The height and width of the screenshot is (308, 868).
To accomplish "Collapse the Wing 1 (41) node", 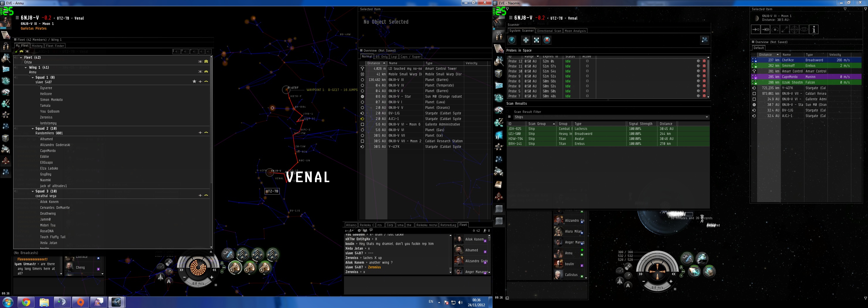I will coord(26,68).
